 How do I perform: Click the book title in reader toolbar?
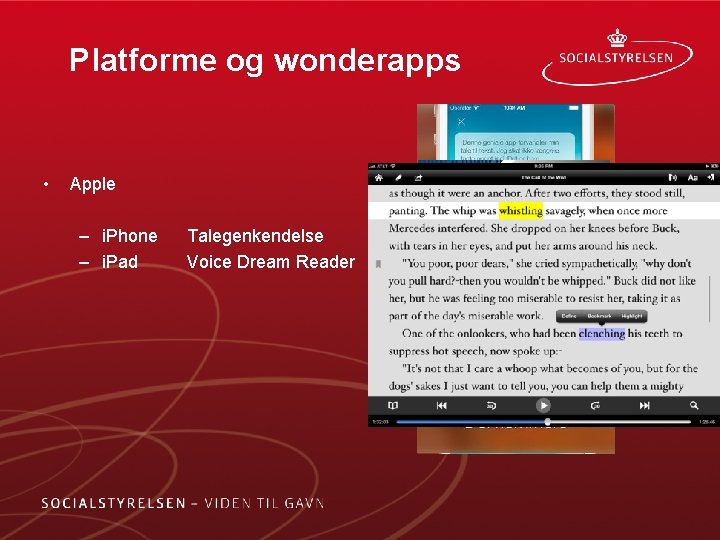(x=544, y=177)
